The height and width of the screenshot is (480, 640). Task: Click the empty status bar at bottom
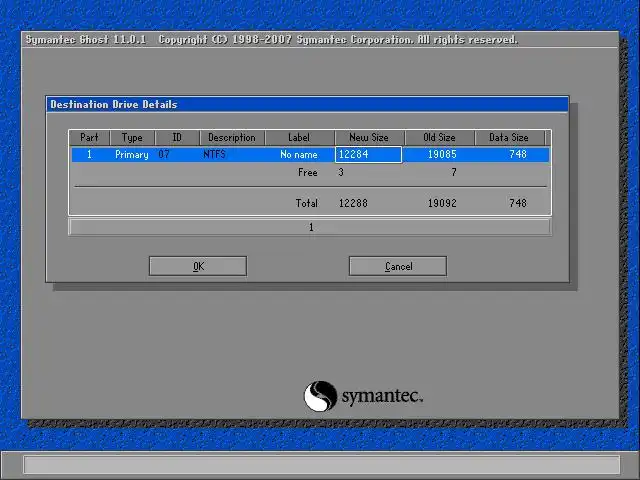[x=322, y=465]
